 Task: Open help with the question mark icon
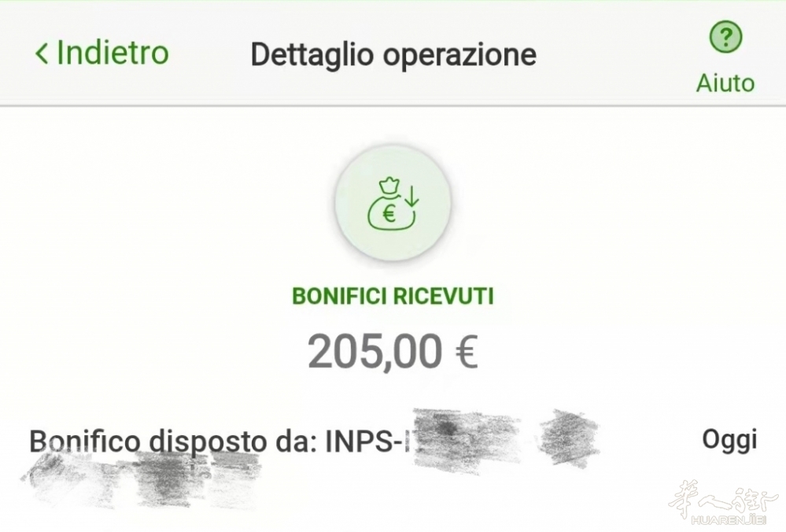pyautogui.click(x=725, y=37)
